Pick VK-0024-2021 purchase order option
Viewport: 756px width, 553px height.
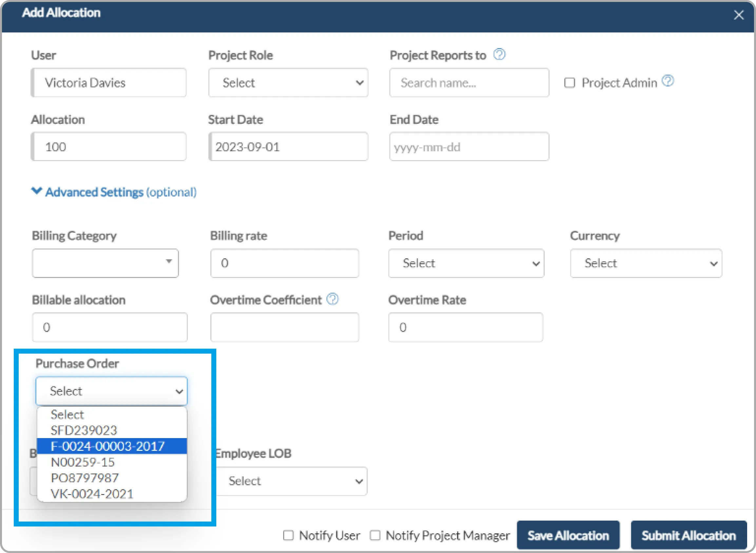pyautogui.click(x=92, y=494)
